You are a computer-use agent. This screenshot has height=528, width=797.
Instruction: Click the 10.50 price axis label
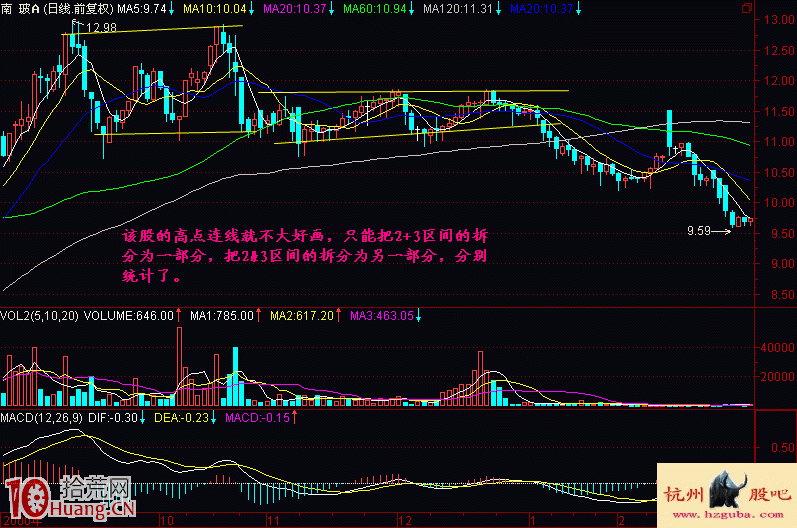click(x=779, y=172)
